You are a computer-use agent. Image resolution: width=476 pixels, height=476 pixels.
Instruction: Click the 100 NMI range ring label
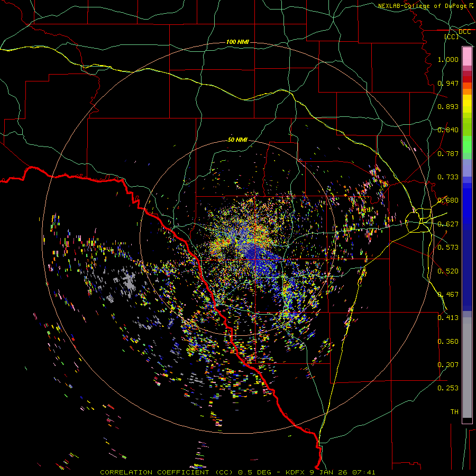tap(237, 42)
